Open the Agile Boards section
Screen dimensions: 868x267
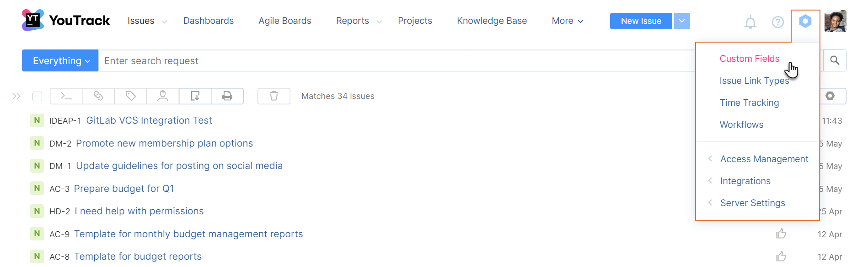point(284,21)
